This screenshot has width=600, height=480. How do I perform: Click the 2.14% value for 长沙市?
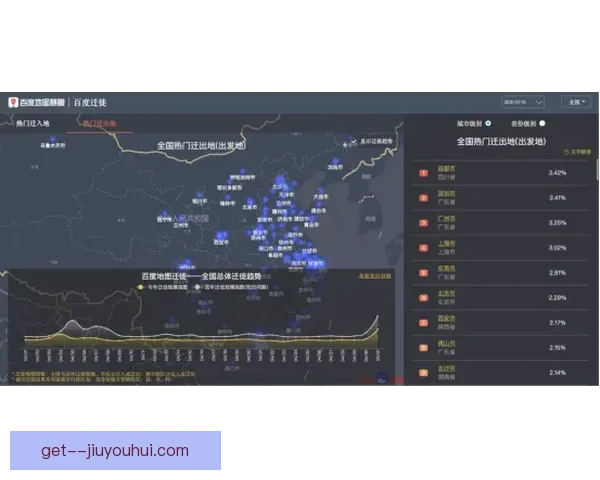558,372
